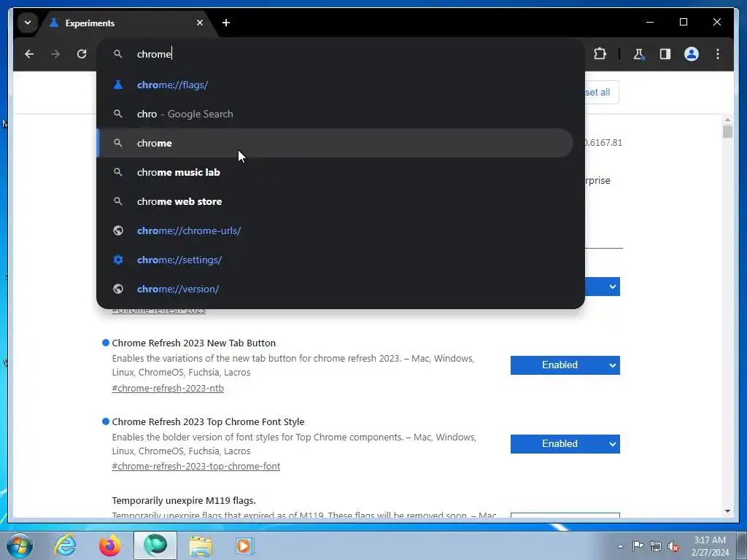Go back using the back arrow
The image size is (747, 560).
pos(29,54)
